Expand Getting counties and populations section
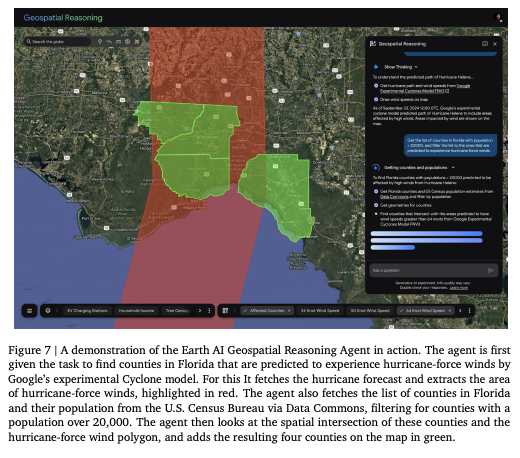The height and width of the screenshot is (458, 520). click(x=419, y=167)
